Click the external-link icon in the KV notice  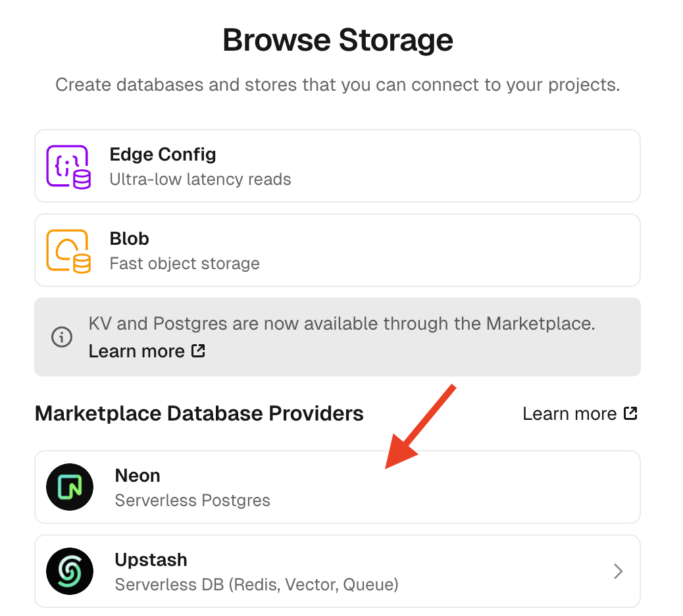point(198,351)
